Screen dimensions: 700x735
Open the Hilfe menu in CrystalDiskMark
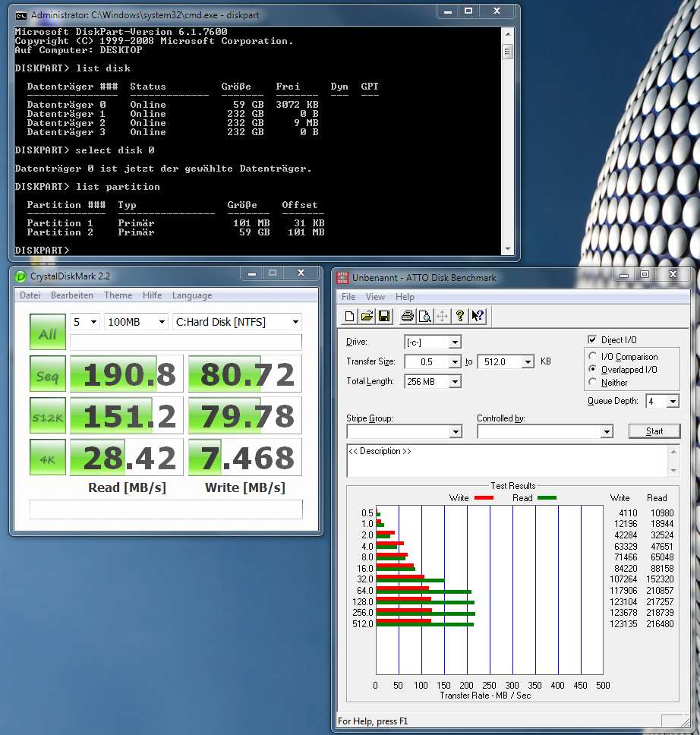coord(152,295)
